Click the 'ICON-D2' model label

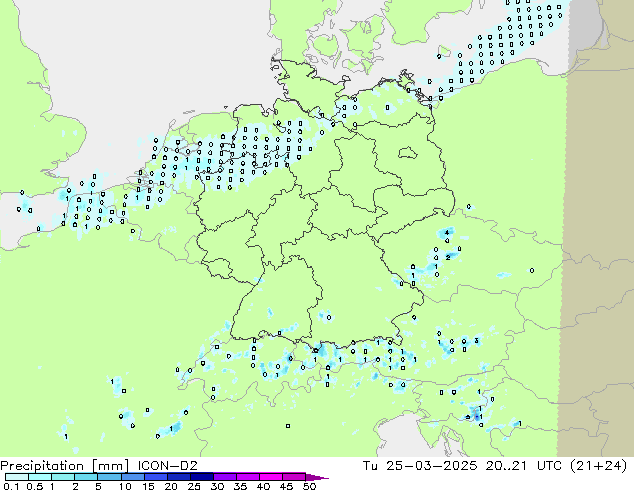point(167,466)
